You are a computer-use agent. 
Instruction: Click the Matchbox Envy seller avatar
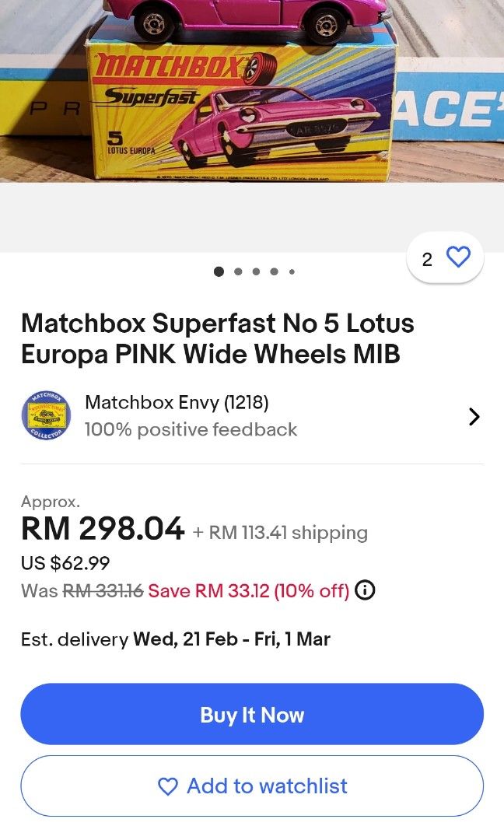pyautogui.click(x=45, y=415)
